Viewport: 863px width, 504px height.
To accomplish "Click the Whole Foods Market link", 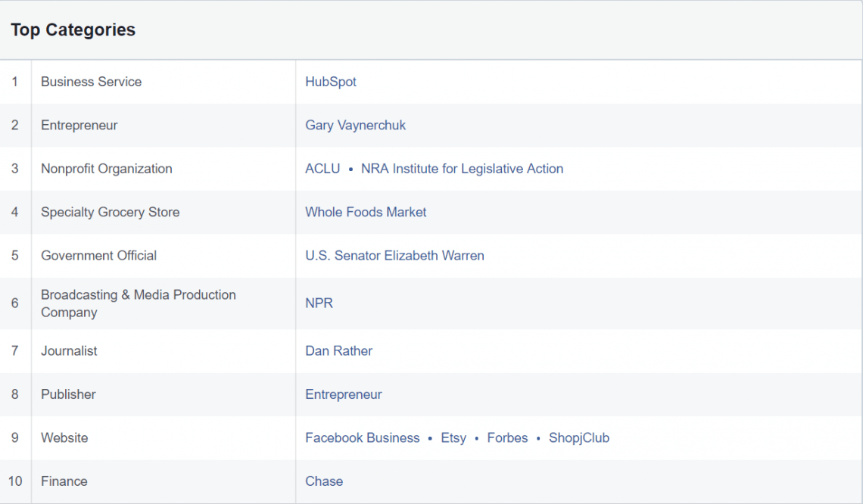I will point(366,212).
